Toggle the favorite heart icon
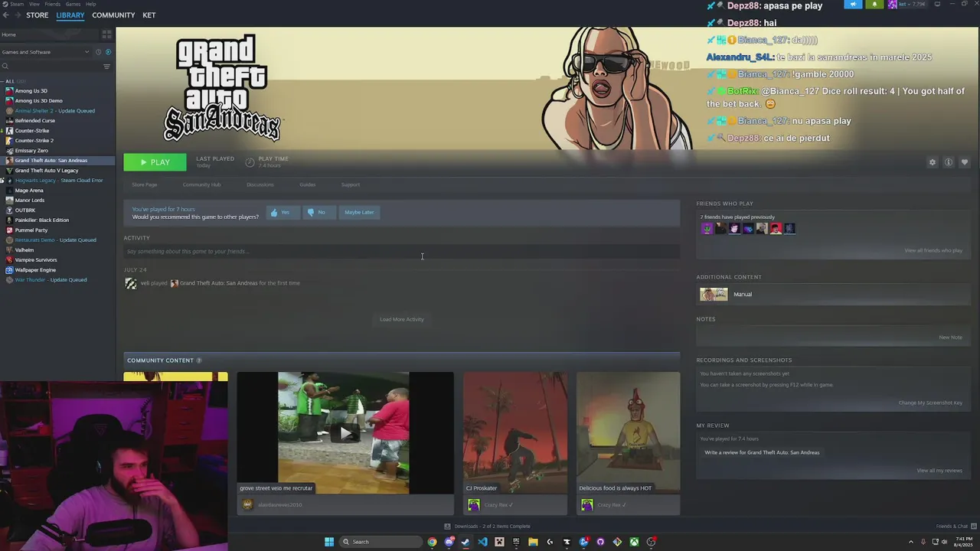 [964, 162]
